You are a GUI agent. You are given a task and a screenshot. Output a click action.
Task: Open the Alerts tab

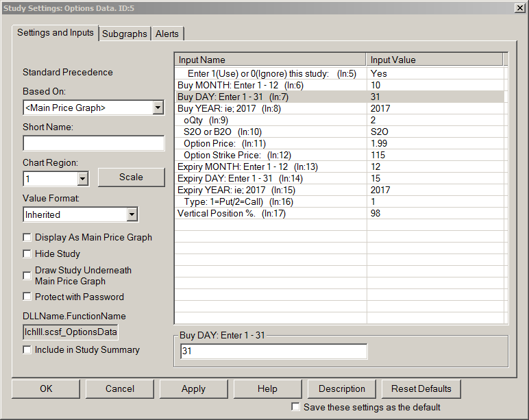(x=167, y=34)
